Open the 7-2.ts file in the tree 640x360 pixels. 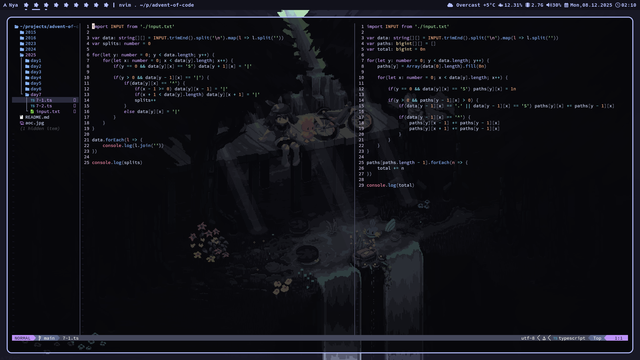coord(44,106)
